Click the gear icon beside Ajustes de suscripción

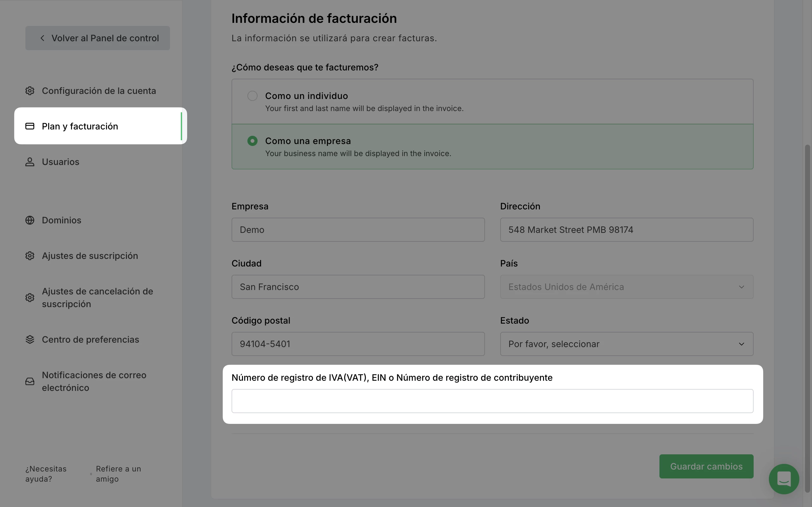pos(30,256)
